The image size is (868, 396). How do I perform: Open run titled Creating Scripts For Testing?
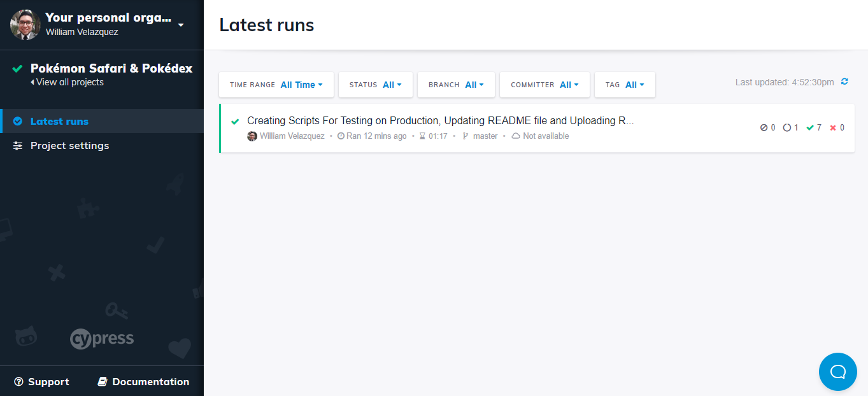click(440, 121)
